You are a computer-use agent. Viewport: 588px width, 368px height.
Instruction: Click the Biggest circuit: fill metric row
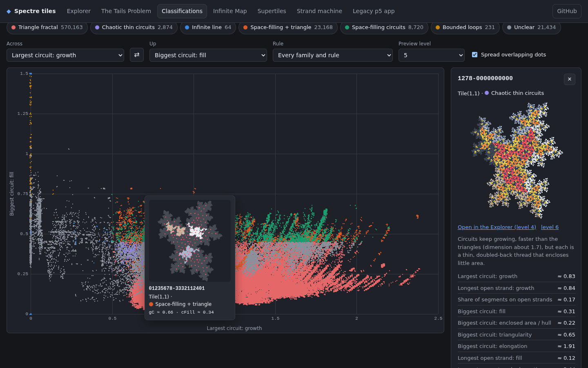pyautogui.click(x=517, y=312)
